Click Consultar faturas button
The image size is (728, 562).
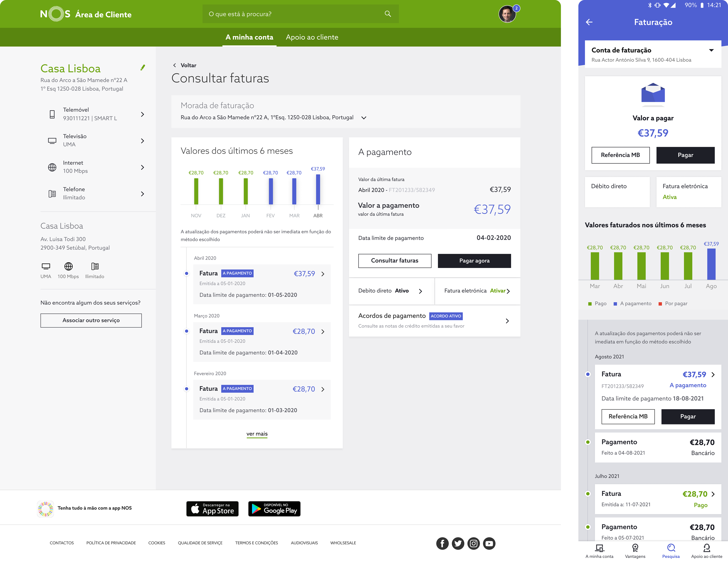click(x=394, y=260)
